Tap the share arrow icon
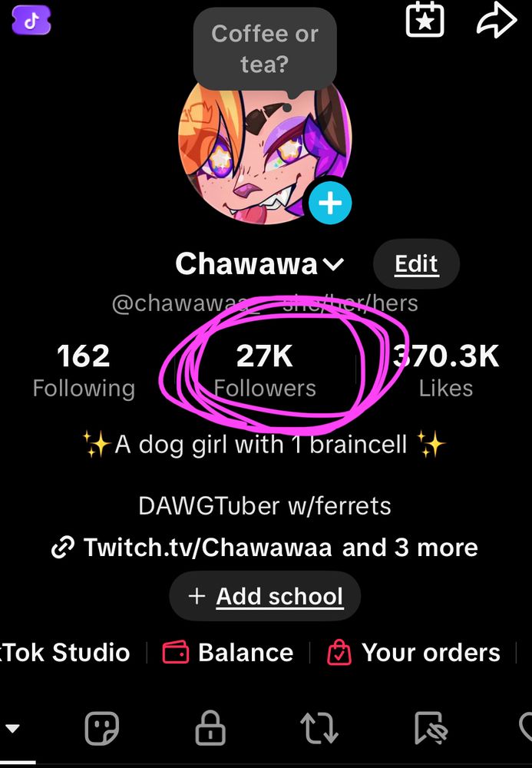 [496, 20]
